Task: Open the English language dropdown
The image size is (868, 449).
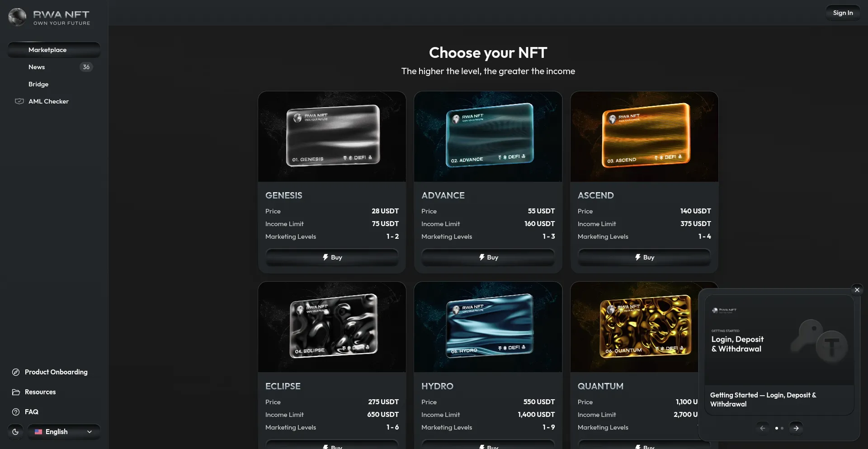Action: (x=64, y=432)
